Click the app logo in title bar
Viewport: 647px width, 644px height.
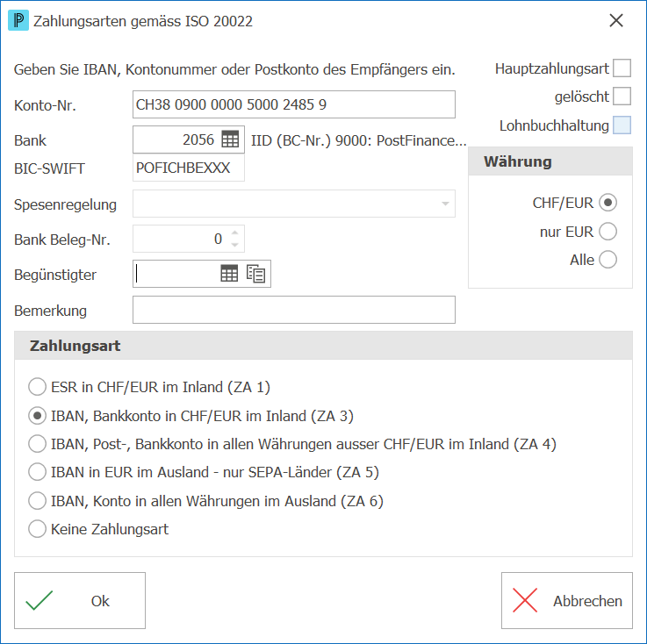(x=18, y=20)
